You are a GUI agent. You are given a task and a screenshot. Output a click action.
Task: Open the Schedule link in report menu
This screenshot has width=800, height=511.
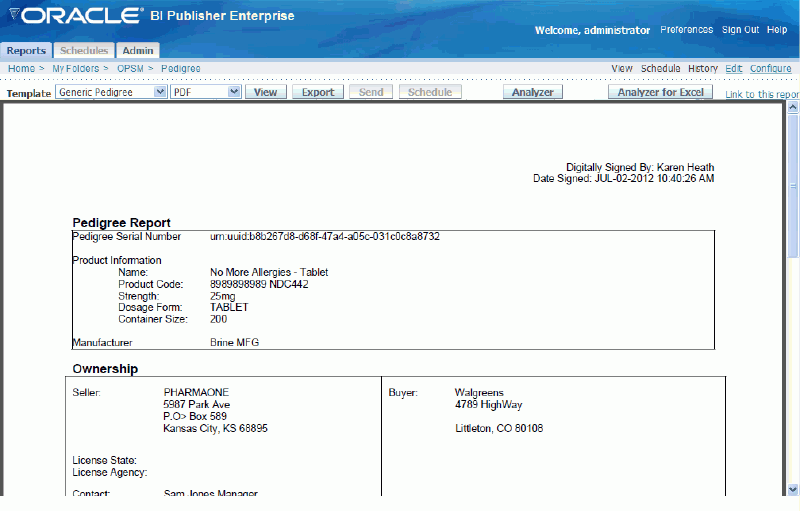pyautogui.click(x=660, y=68)
